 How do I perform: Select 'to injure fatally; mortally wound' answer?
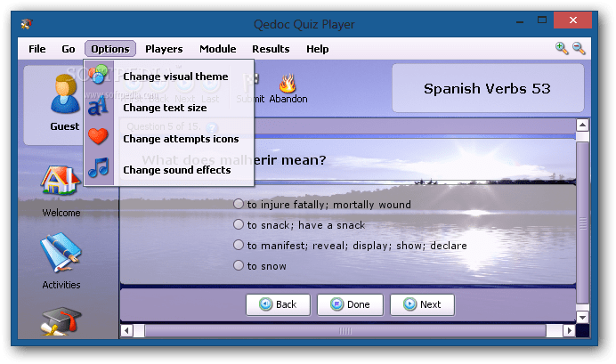tap(238, 204)
